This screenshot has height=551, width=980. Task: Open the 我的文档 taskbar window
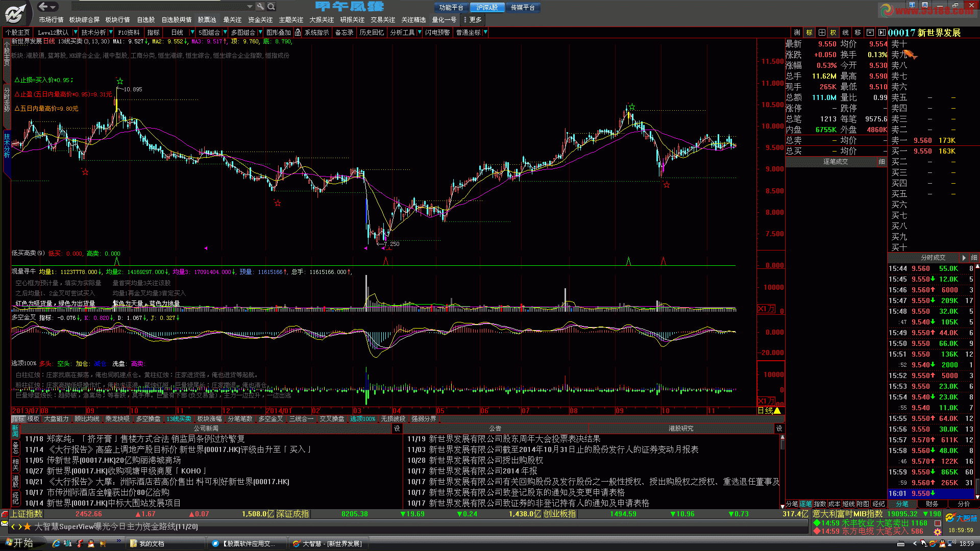(x=164, y=543)
